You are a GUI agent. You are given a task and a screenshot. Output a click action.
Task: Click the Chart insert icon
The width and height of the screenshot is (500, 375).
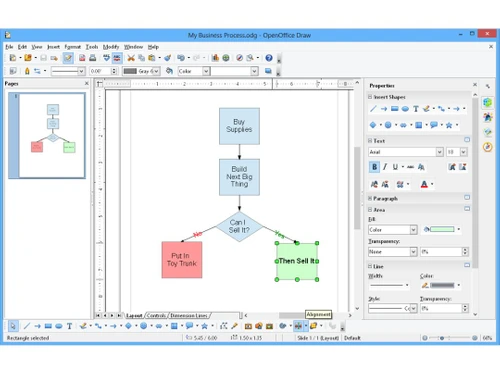215,58
